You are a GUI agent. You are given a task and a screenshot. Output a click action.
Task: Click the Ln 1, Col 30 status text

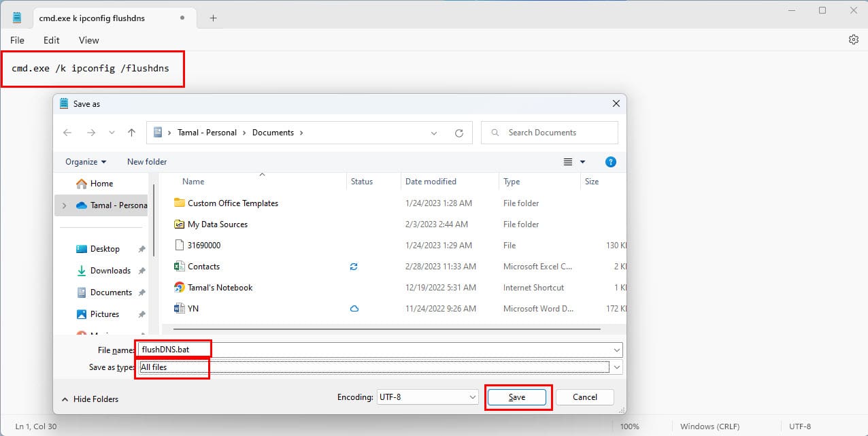click(x=36, y=426)
